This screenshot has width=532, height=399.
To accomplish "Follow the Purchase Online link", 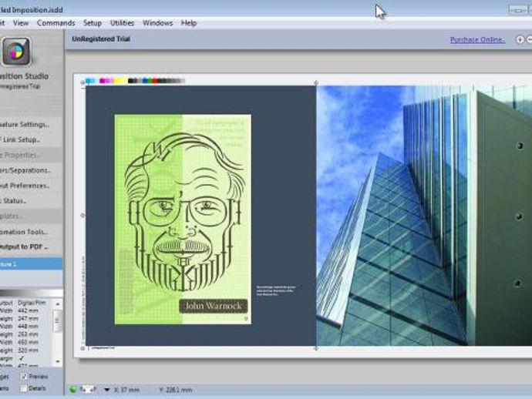I will (x=477, y=39).
